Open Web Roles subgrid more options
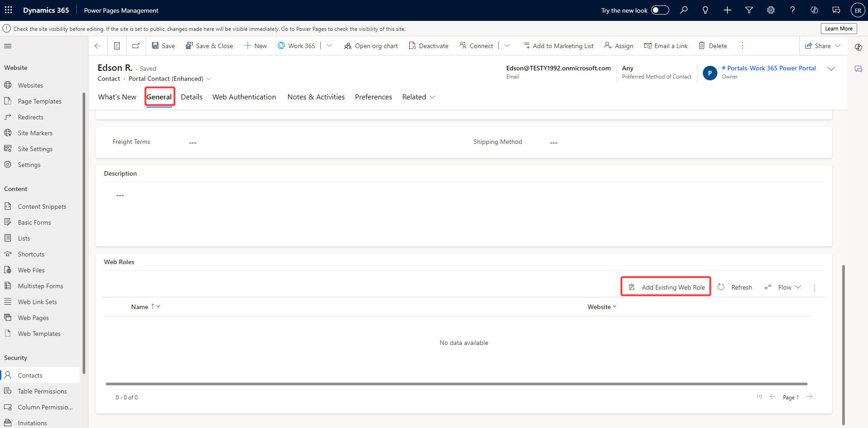The image size is (868, 428). tap(814, 288)
